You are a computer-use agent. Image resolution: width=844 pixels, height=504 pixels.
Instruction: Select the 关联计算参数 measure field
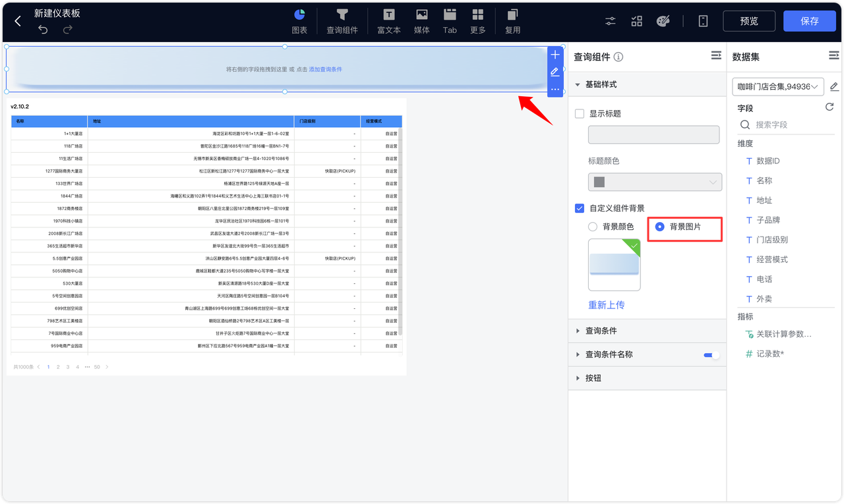point(783,334)
